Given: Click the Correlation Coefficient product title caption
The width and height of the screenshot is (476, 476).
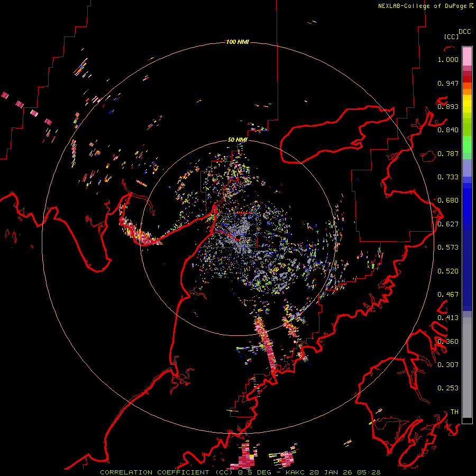Looking at the screenshot, I should click(x=240, y=472).
